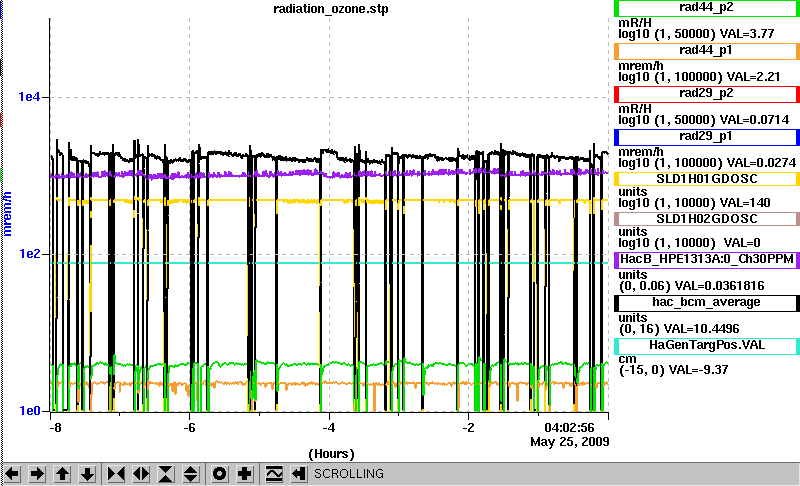Click the horizontal zoom-out diamond icon
This screenshot has height=486, width=800.
tap(141, 474)
